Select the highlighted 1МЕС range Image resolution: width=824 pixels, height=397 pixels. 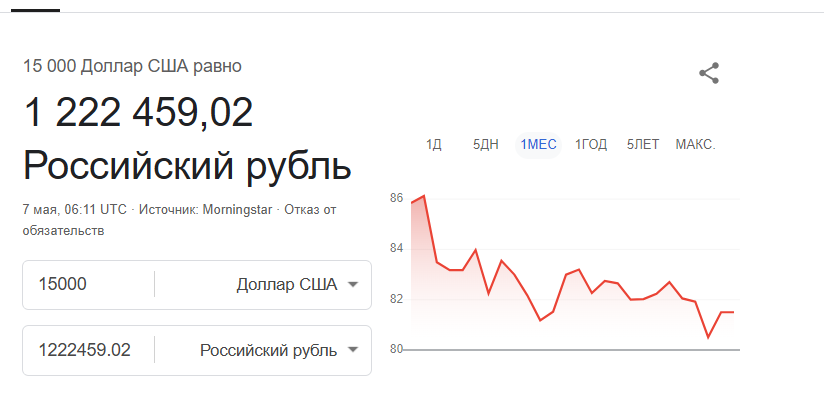pyautogui.click(x=538, y=145)
